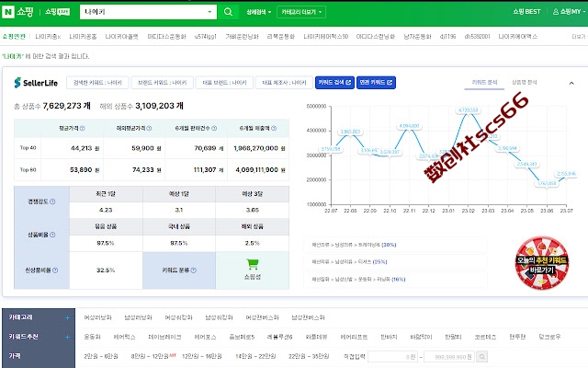
Task: Click the 에어포스 recommended keyword
Action: click(x=205, y=337)
